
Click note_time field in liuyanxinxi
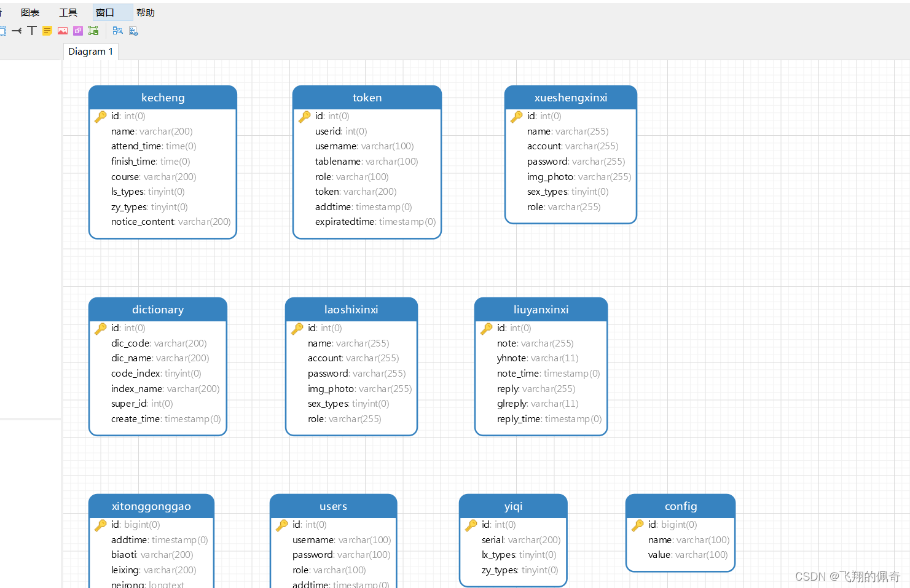548,374
